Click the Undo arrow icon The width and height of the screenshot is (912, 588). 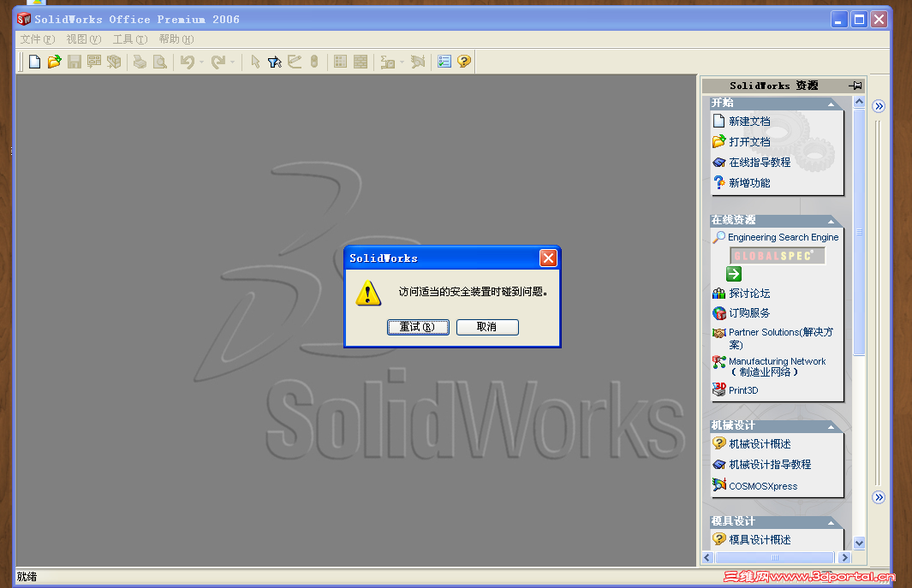[x=188, y=62]
